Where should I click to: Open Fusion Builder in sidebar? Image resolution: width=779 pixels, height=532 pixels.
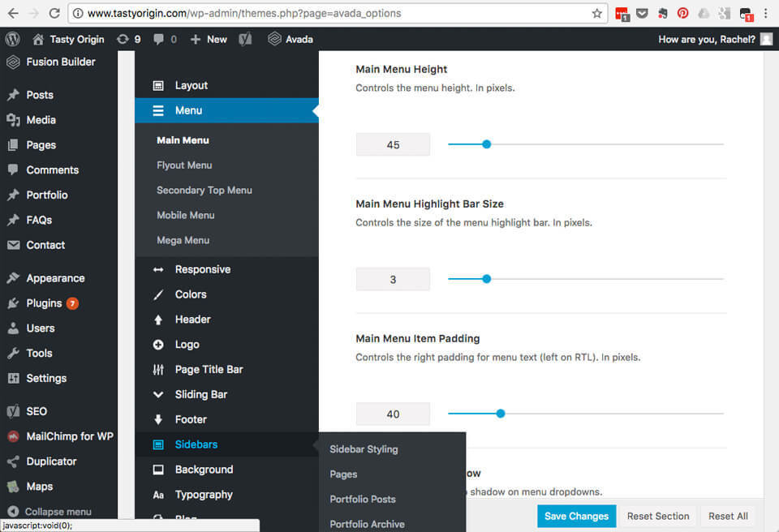click(58, 62)
